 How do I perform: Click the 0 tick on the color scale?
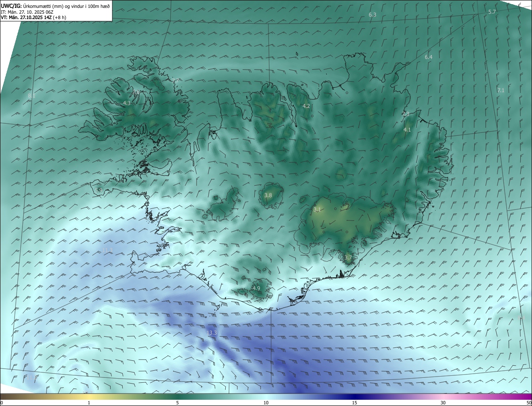click(2, 403)
